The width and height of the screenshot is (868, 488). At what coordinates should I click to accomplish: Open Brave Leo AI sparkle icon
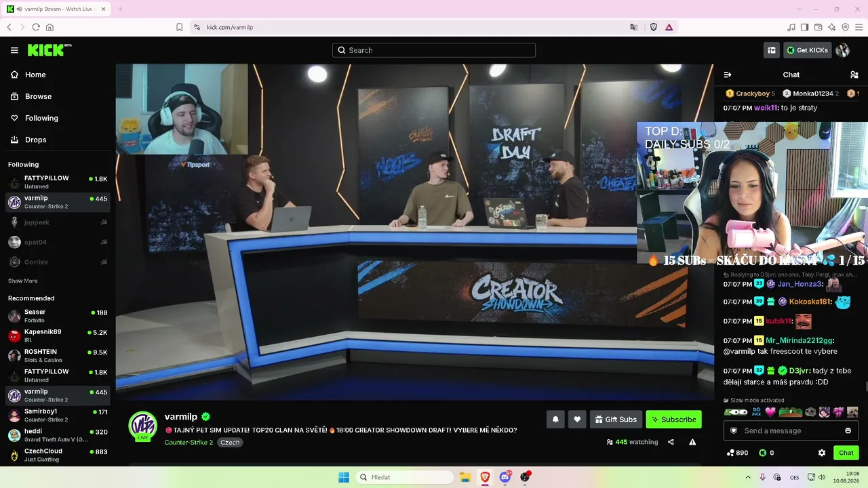[832, 27]
